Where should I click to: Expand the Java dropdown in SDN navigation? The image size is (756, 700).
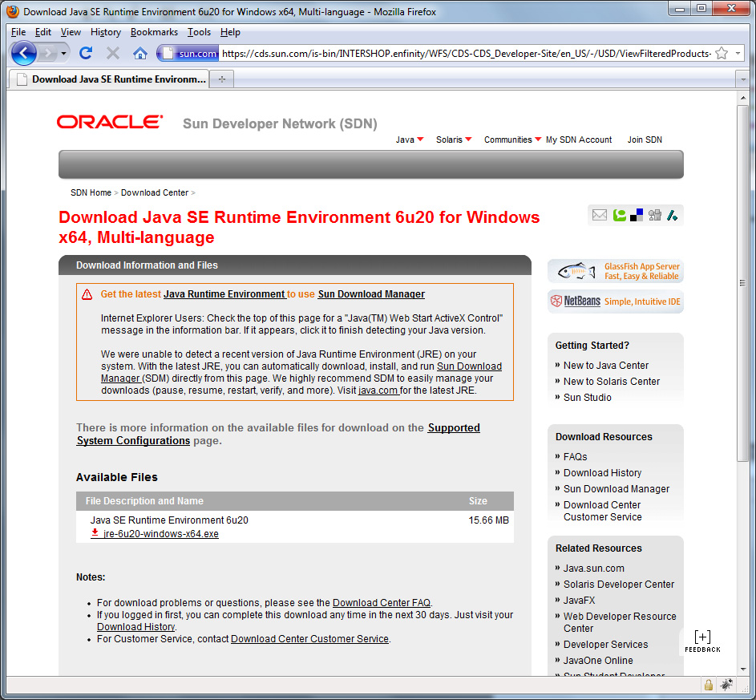410,140
